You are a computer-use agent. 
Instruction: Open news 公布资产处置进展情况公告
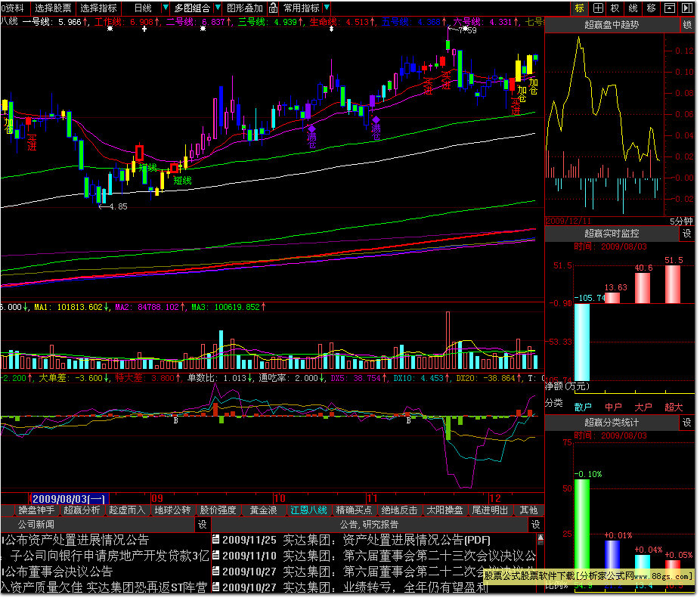point(76,540)
